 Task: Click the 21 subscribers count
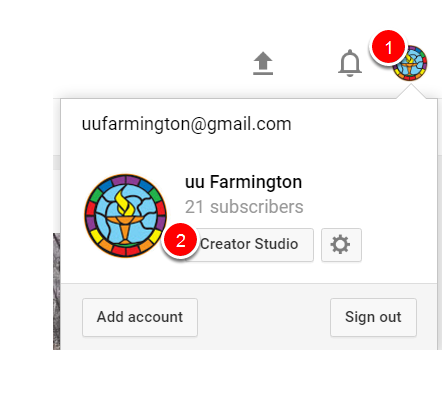tap(244, 207)
